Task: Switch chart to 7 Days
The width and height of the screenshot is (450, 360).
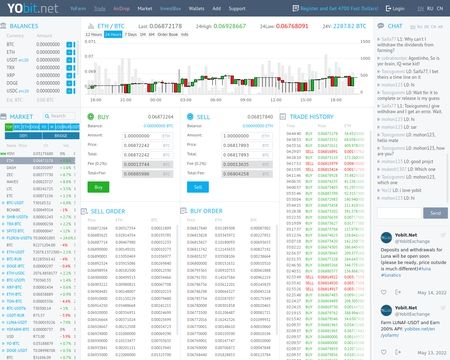Action: point(131,34)
